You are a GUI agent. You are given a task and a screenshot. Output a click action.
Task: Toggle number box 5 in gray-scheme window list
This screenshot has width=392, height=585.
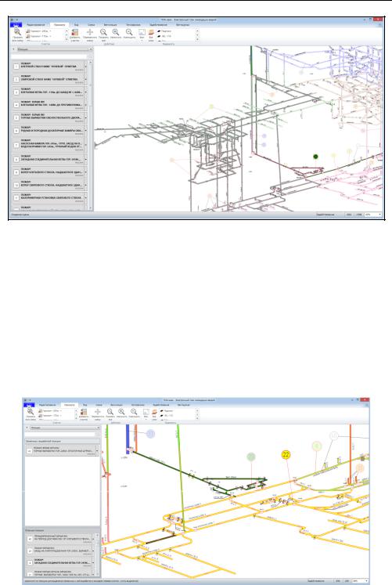pyautogui.click(x=16, y=117)
